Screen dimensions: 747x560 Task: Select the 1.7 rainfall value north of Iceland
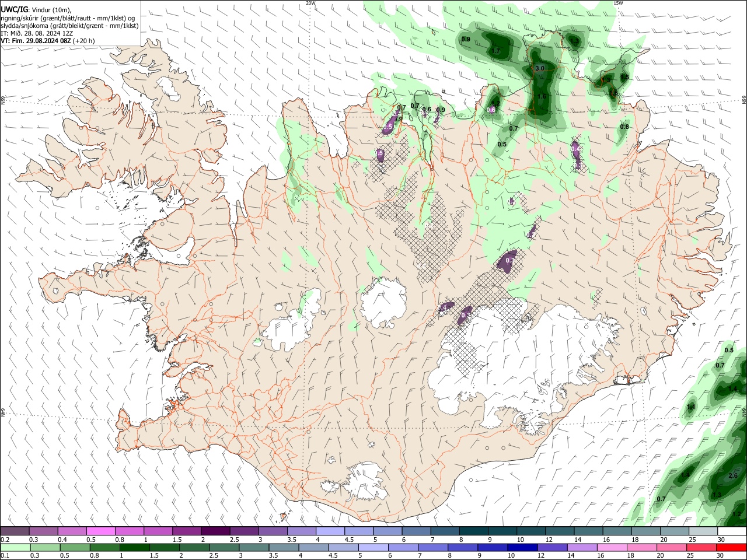click(x=496, y=51)
